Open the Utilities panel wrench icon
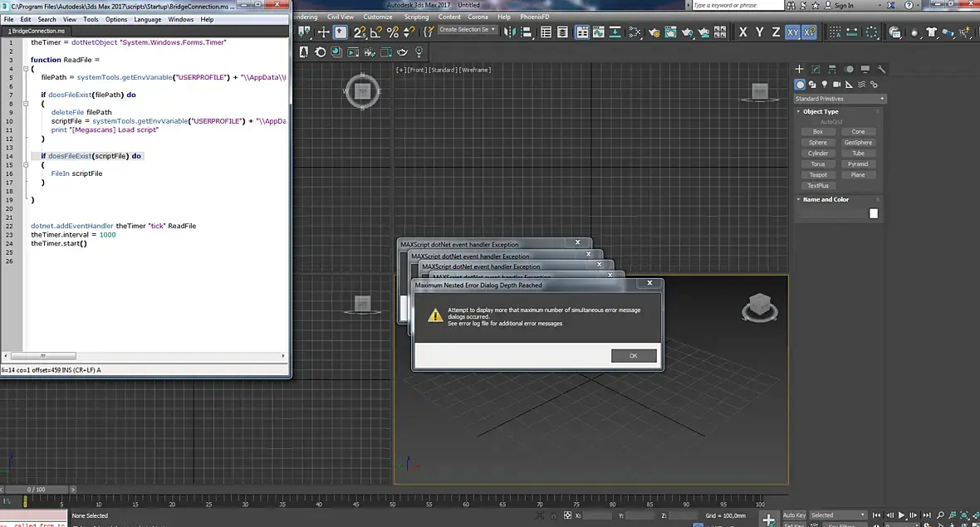The image size is (980, 527). pyautogui.click(x=882, y=70)
